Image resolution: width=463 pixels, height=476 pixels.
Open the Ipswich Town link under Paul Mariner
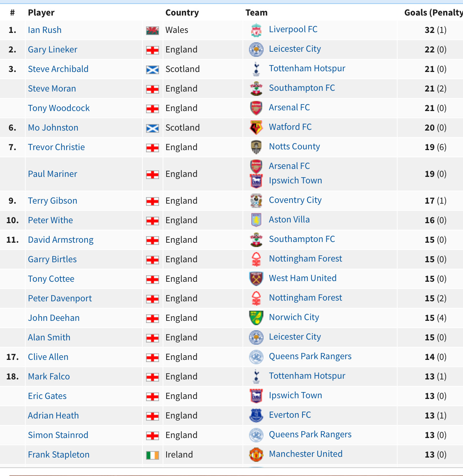click(296, 180)
